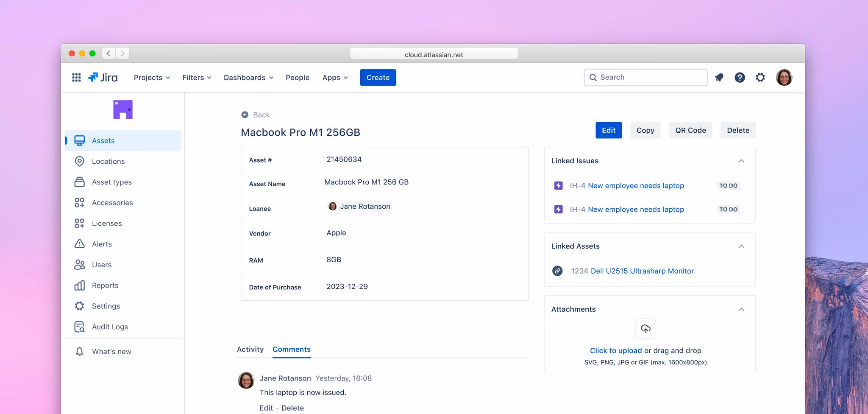The height and width of the screenshot is (414, 868).
Task: Expand the Filters dropdown
Action: coord(197,77)
